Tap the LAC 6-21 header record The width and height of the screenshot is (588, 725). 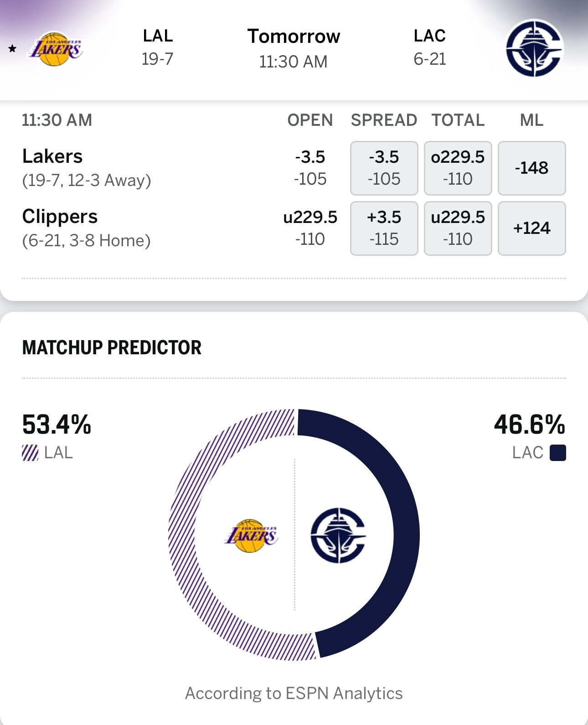(x=429, y=47)
